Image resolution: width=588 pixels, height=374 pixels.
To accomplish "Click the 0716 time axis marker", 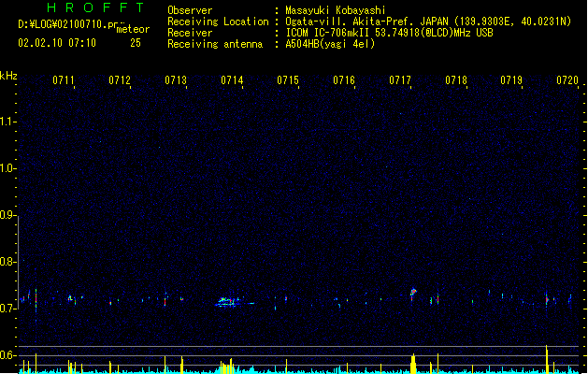I will [x=344, y=80].
